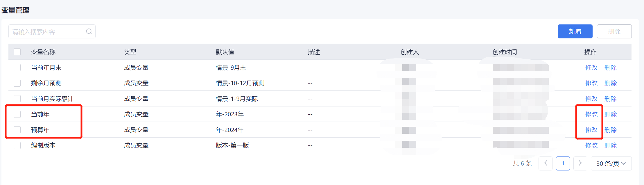This screenshot has height=185, width=644.
Task: Select page number 1
Action: pyautogui.click(x=563, y=163)
